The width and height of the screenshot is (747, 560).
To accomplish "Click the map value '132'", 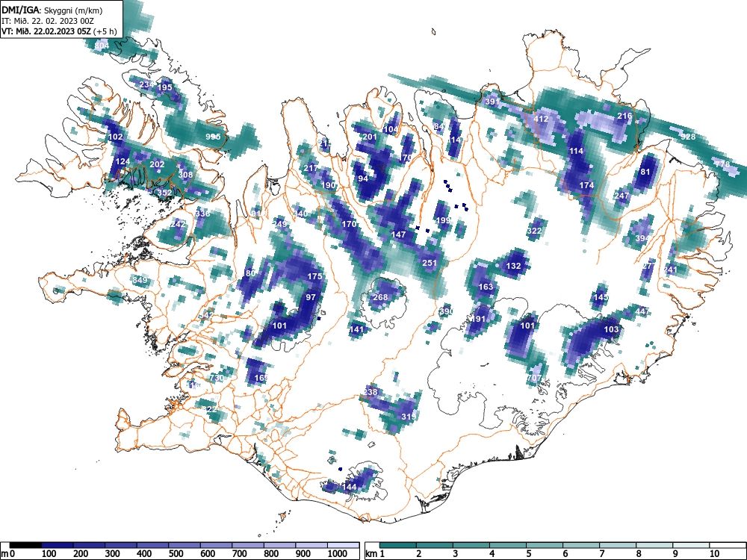I will point(514,266).
